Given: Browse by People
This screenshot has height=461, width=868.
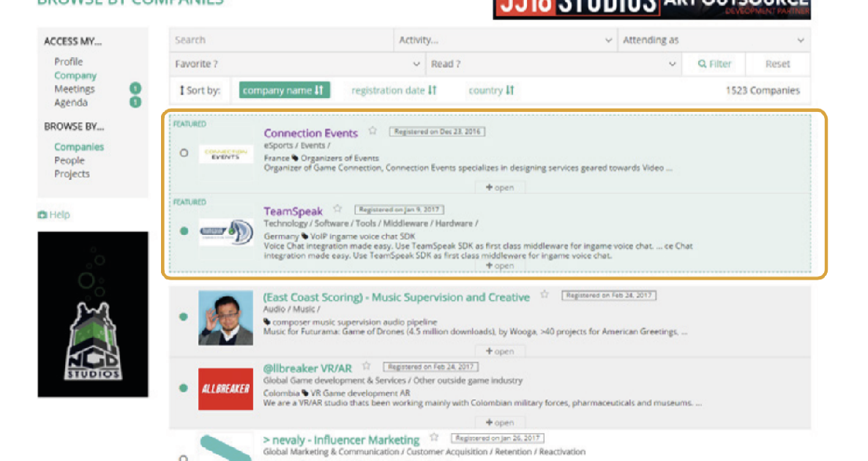Looking at the screenshot, I should [x=70, y=160].
